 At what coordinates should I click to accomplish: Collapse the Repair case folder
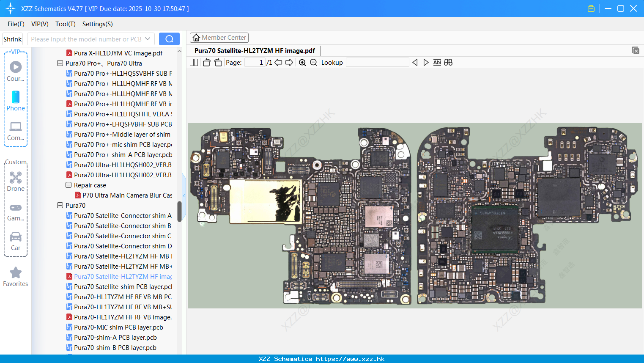(x=69, y=185)
